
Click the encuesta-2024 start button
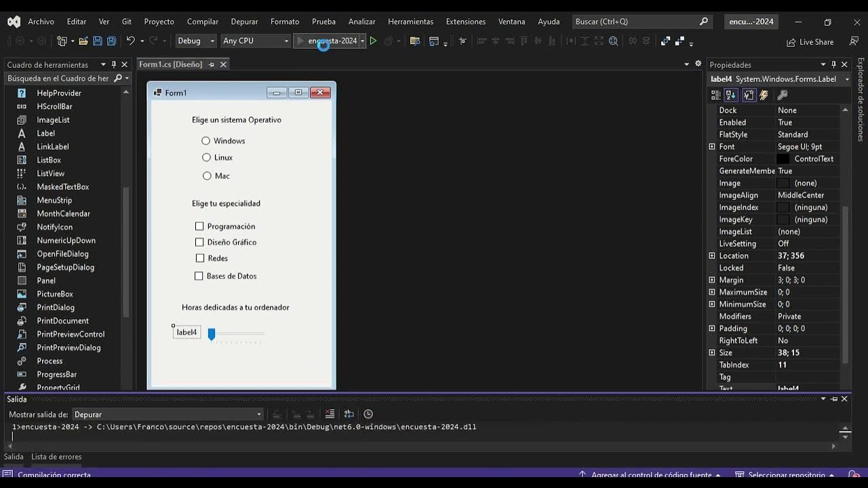coord(327,41)
